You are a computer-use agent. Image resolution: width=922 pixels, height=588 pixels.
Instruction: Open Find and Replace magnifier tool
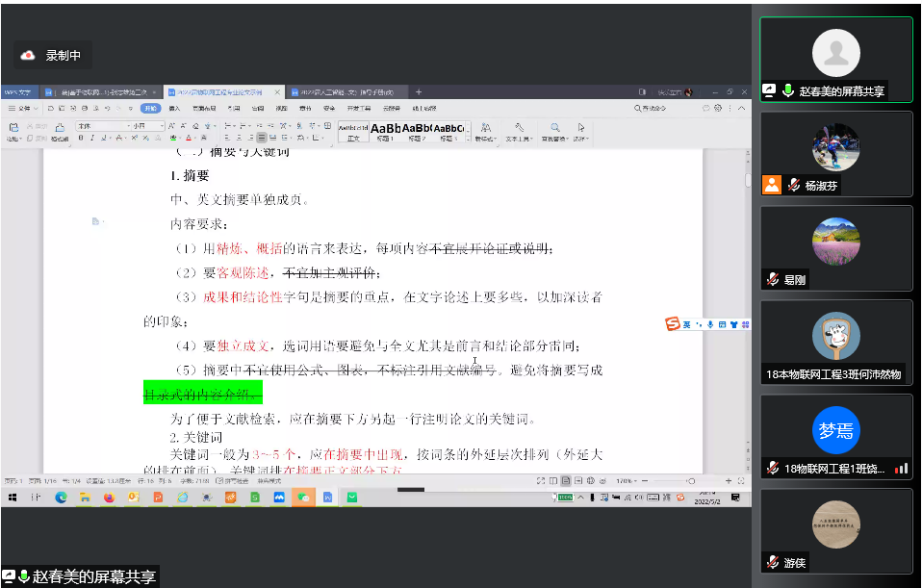pos(555,127)
